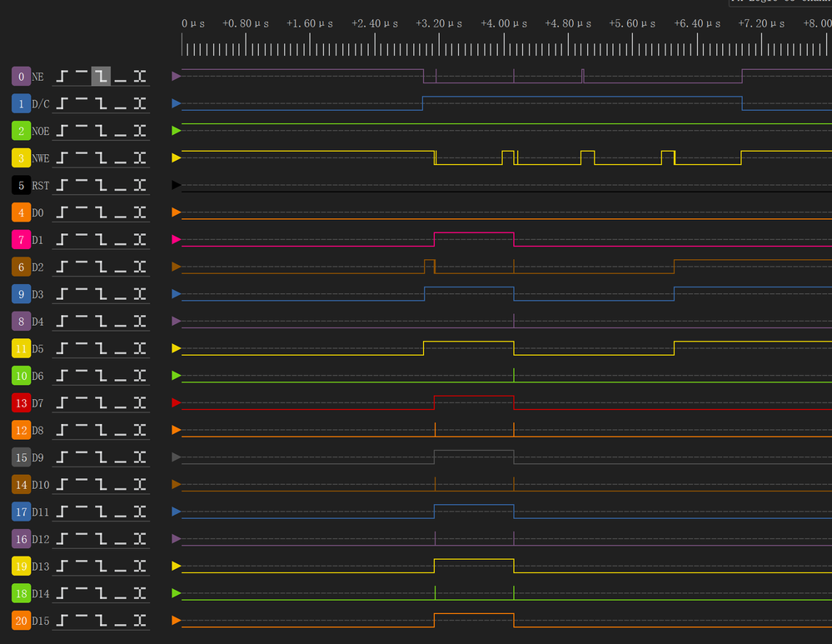
Task: Set falling edge trigger on NWE channel
Action: coord(101,157)
